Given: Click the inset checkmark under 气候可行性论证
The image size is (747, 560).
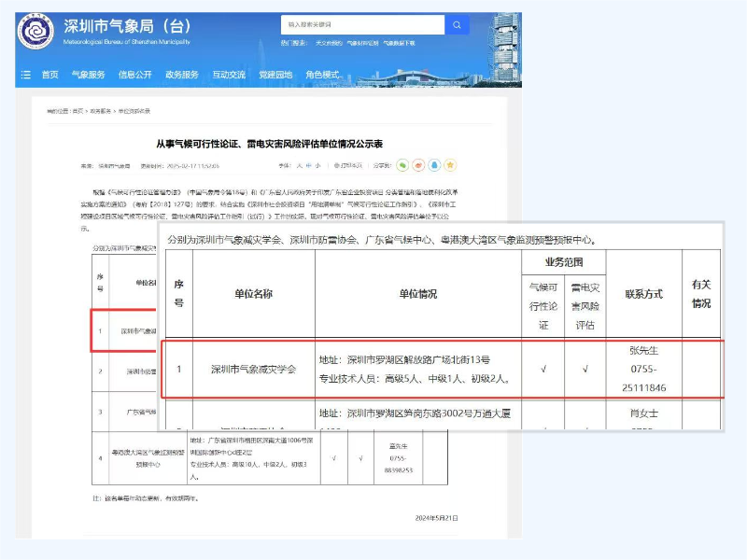Looking at the screenshot, I should [x=543, y=369].
